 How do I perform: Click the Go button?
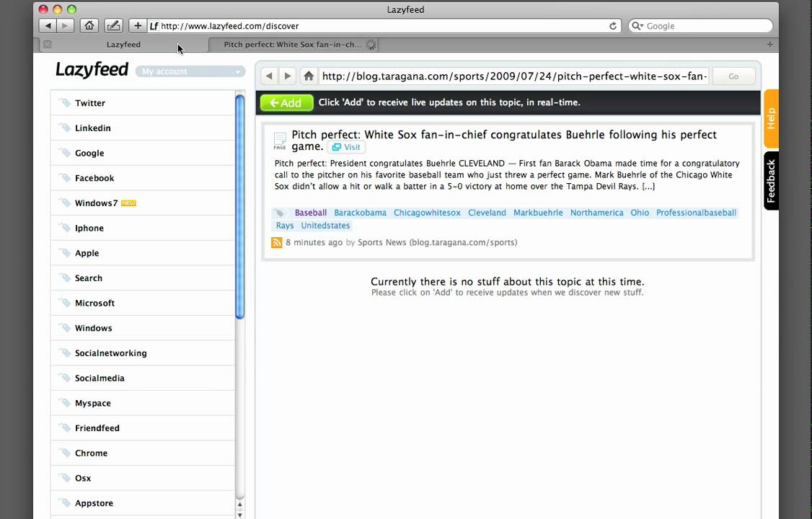(734, 76)
